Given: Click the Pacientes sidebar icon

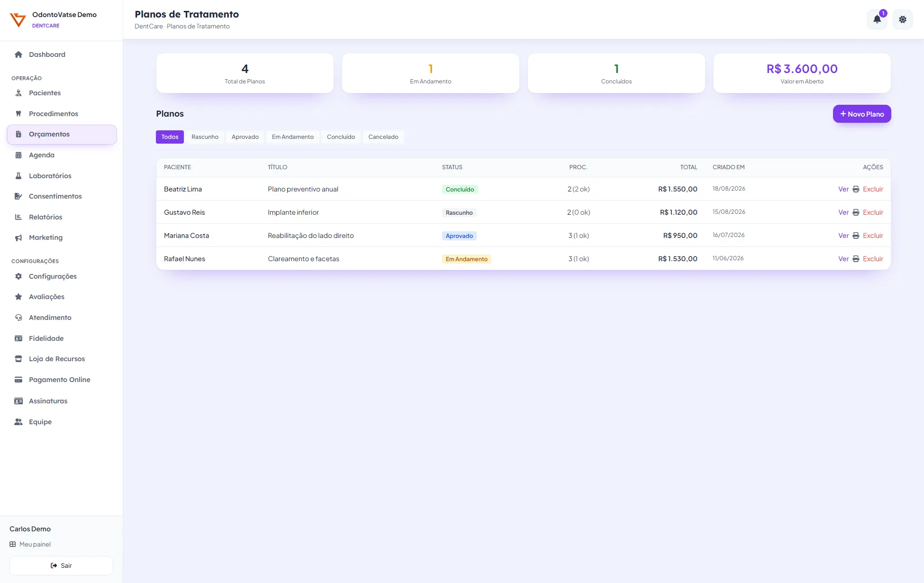Looking at the screenshot, I should coord(18,93).
